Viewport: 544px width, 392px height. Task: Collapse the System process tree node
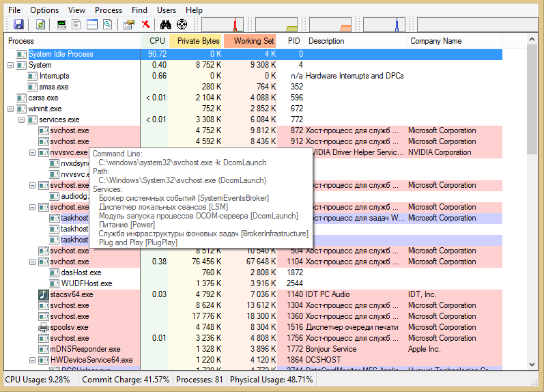click(10, 65)
